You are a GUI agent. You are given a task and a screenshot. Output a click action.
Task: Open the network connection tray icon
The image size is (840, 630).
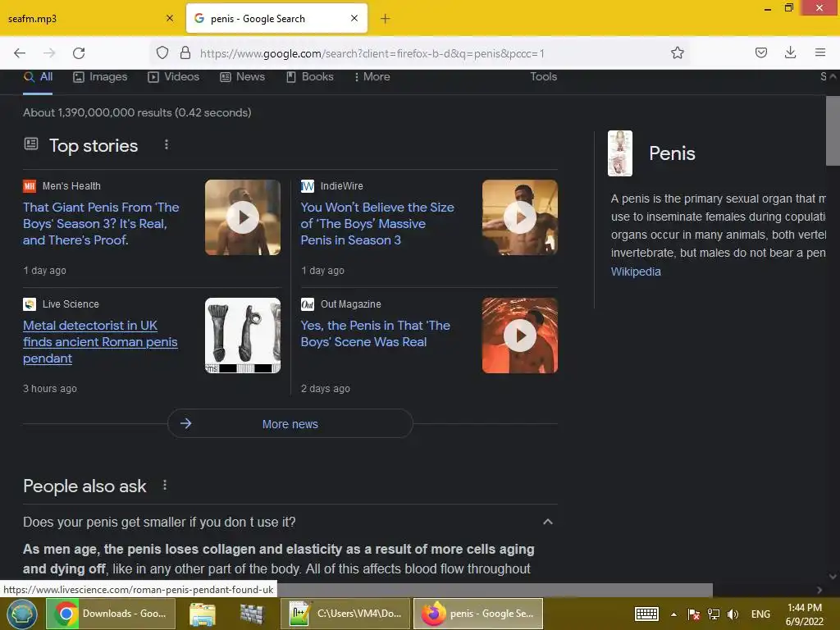714,614
